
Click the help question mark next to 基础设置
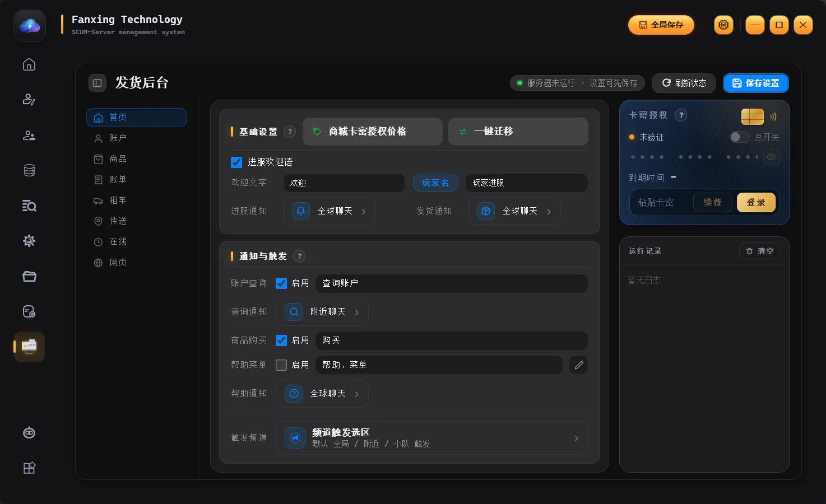click(x=290, y=132)
